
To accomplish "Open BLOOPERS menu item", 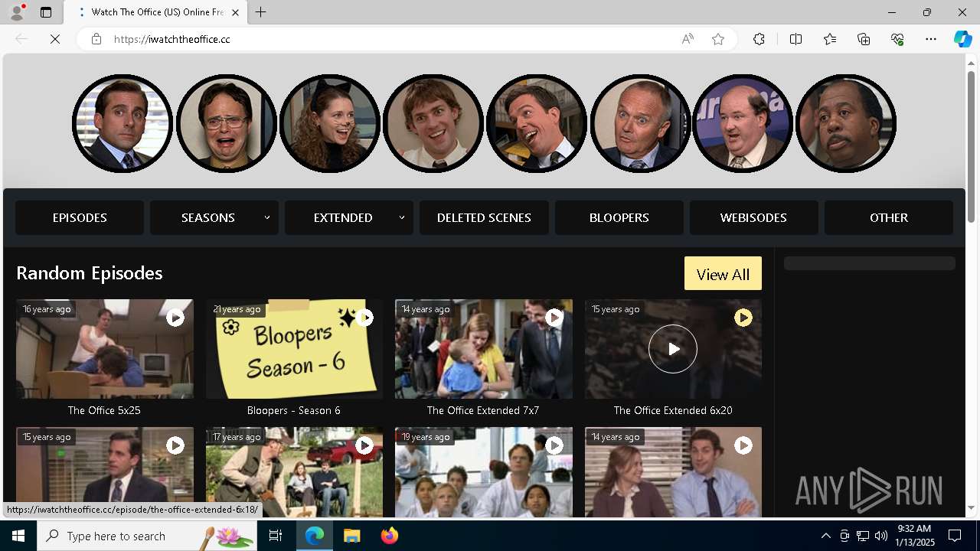I will (619, 217).
